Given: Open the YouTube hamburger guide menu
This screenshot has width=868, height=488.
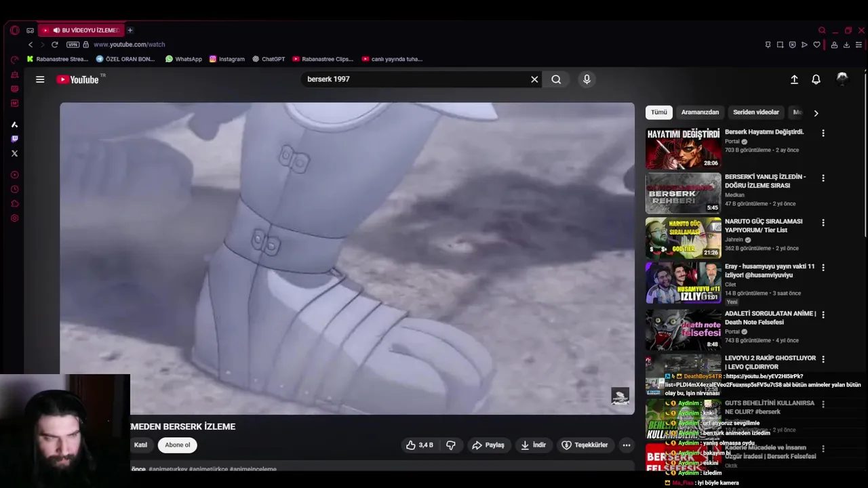Looking at the screenshot, I should click(40, 79).
